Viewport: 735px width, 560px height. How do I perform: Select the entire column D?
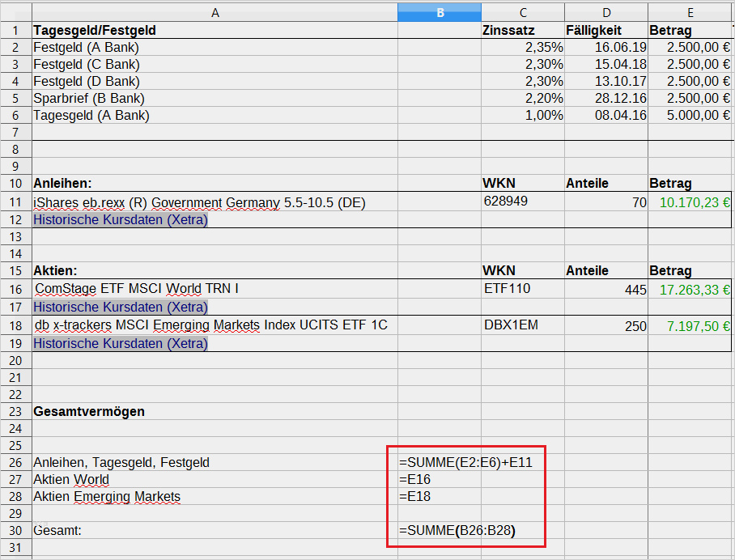[x=606, y=12]
